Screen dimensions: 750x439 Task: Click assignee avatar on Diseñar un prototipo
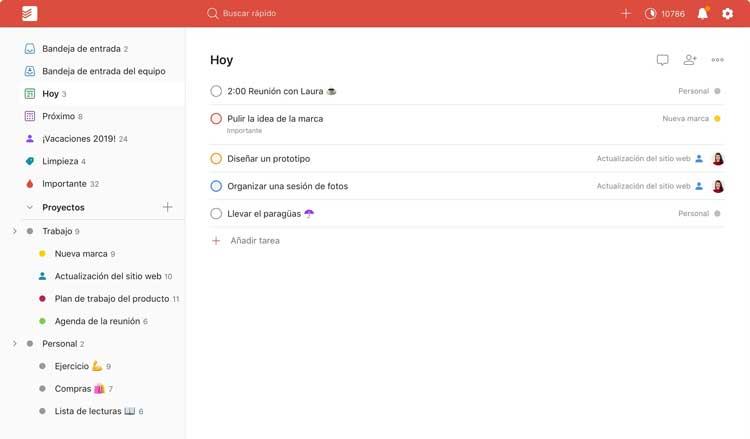(718, 159)
